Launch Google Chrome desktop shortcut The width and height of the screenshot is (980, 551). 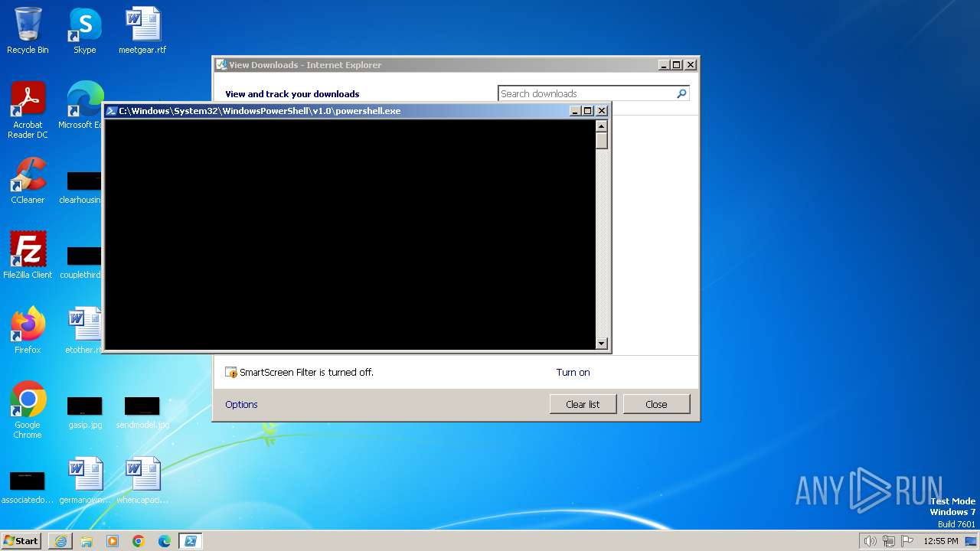coord(28,410)
